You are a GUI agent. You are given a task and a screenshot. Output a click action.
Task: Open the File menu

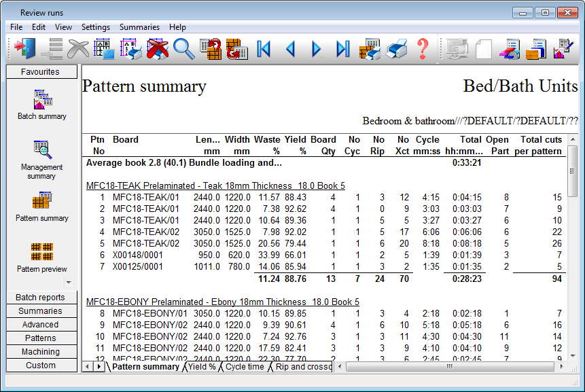point(16,27)
